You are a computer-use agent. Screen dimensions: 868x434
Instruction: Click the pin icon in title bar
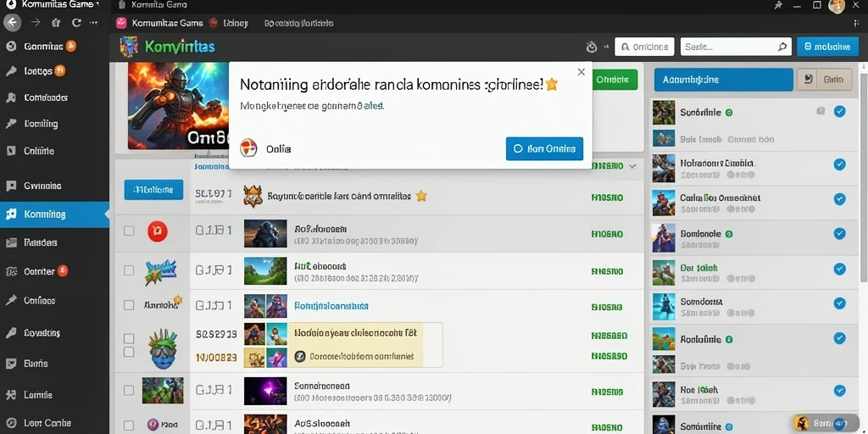(x=778, y=5)
